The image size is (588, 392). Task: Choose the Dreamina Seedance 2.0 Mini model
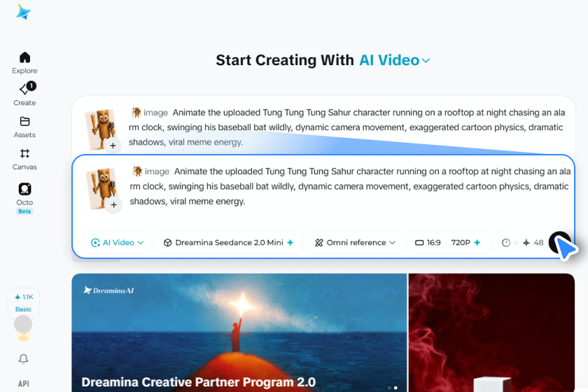pyautogui.click(x=229, y=243)
